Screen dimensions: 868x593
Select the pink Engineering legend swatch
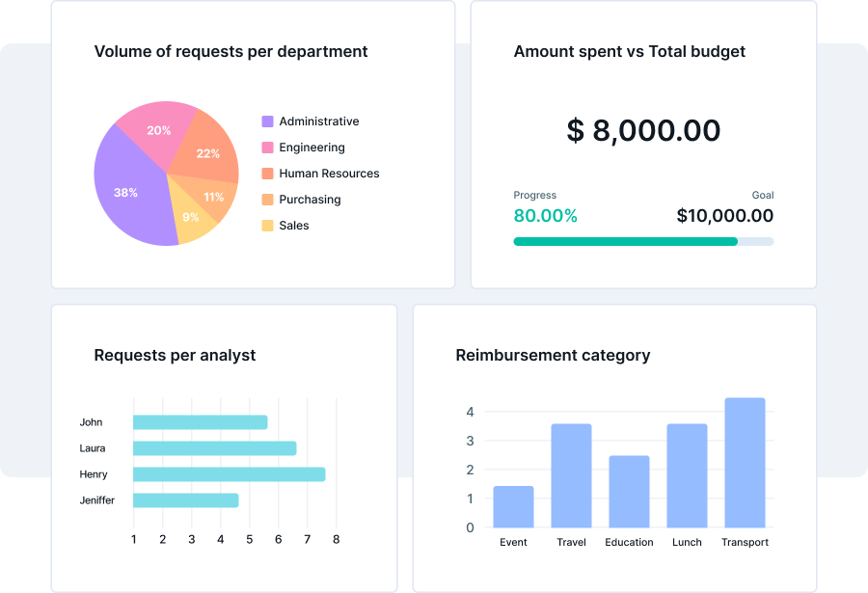click(x=267, y=148)
